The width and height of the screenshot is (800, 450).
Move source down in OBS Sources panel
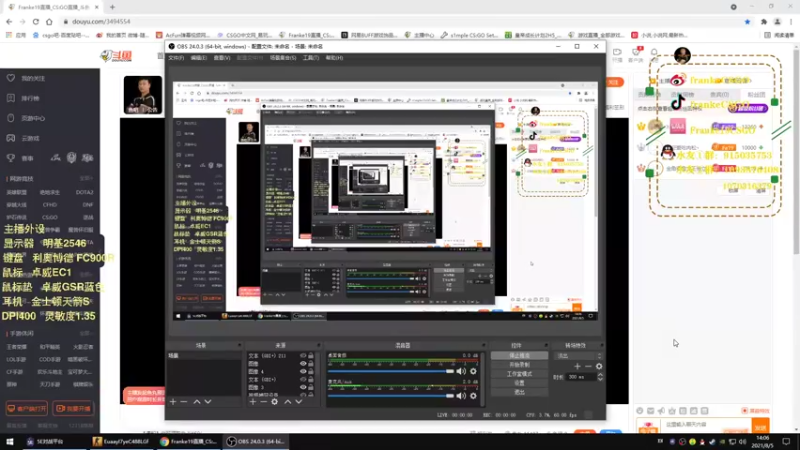(299, 402)
